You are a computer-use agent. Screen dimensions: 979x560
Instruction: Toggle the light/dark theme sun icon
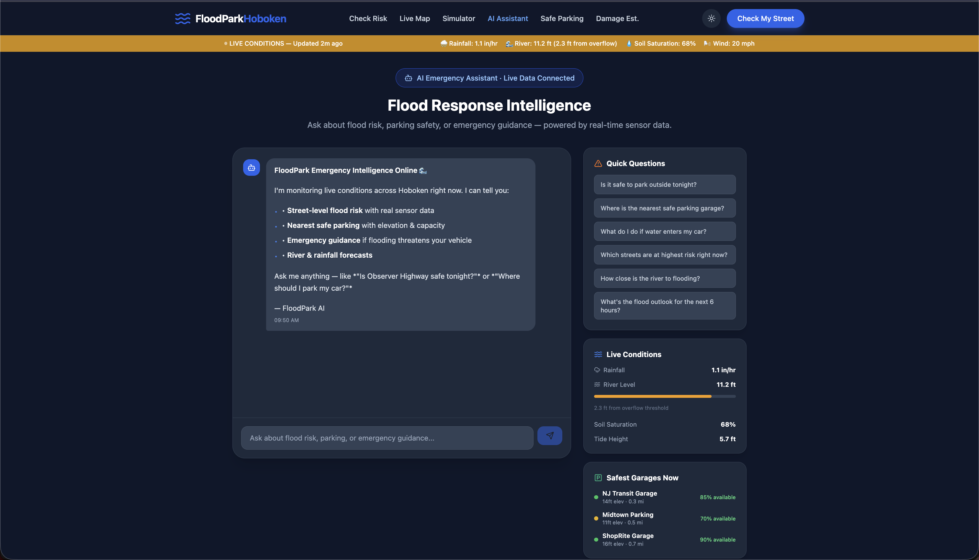pyautogui.click(x=711, y=18)
